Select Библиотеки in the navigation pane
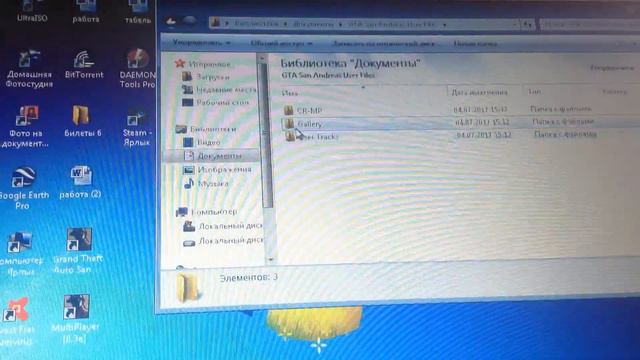This screenshot has height=360, width=640. (x=206, y=129)
